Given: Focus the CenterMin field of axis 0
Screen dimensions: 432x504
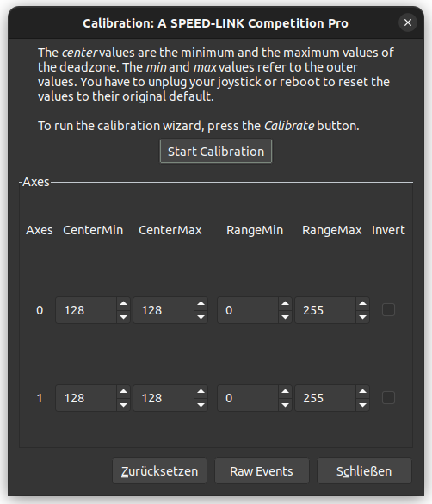Looking at the screenshot, I should tap(86, 310).
